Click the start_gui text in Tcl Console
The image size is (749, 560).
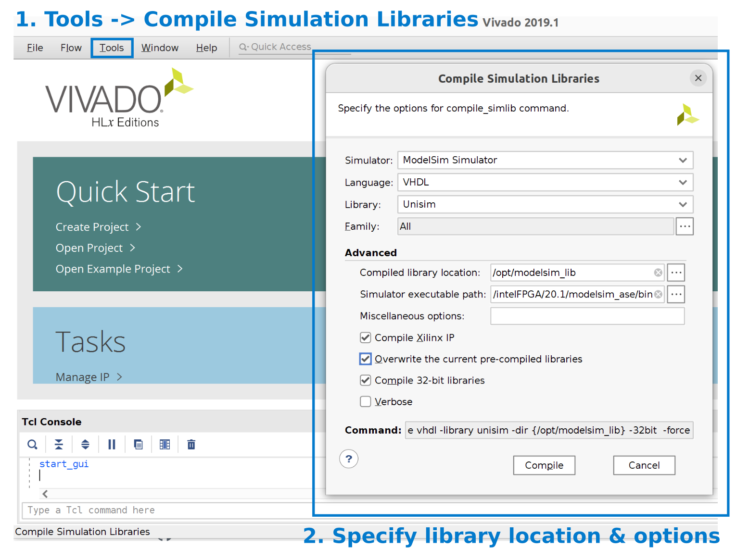pyautogui.click(x=64, y=464)
